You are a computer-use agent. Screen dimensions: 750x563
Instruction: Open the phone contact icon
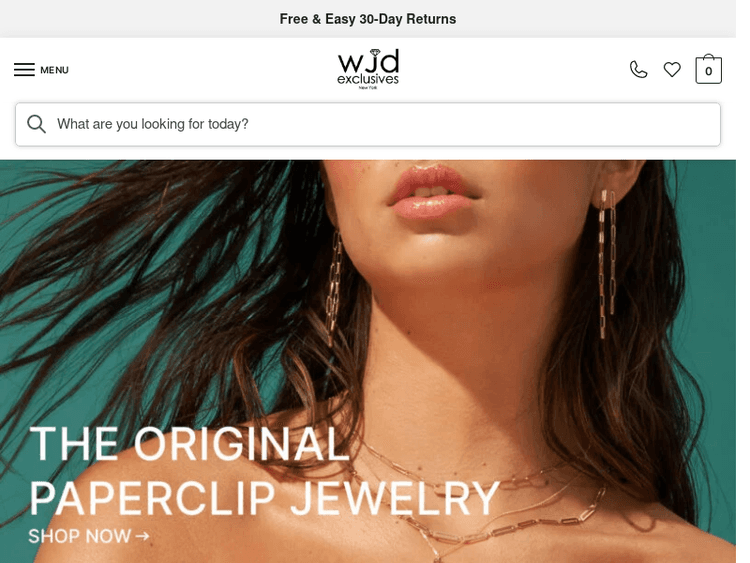(638, 70)
